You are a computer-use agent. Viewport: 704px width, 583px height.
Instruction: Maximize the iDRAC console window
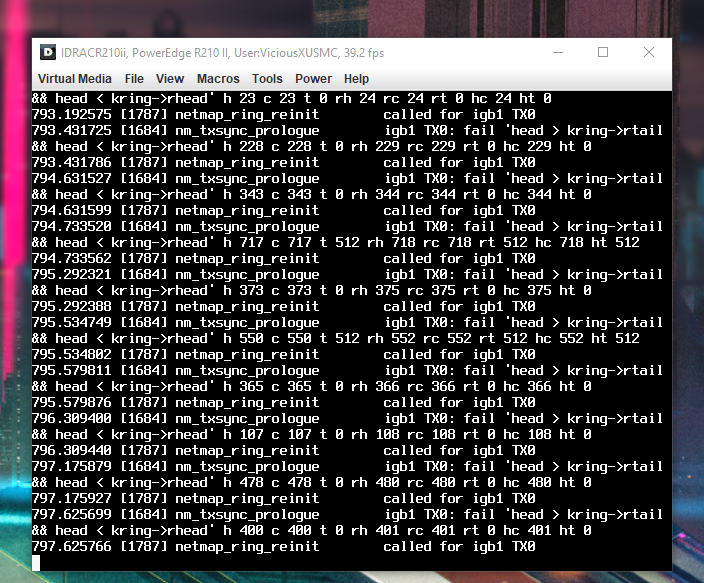pyautogui.click(x=603, y=53)
